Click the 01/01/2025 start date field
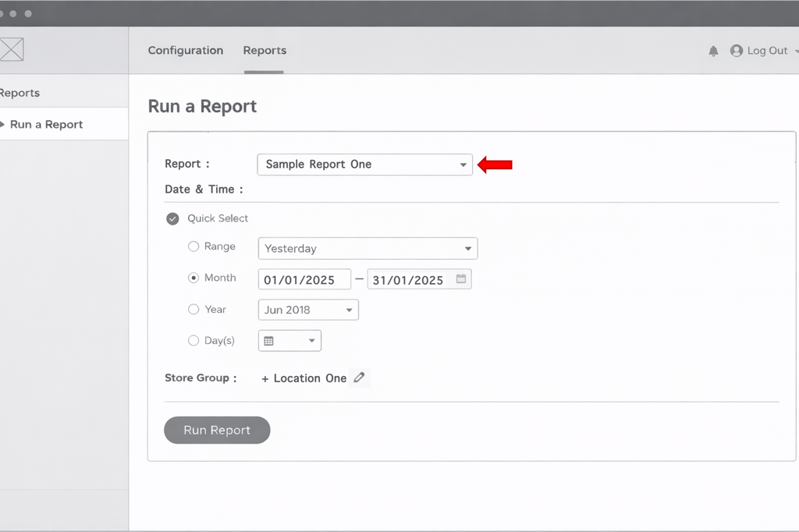Image resolution: width=799 pixels, height=532 pixels. point(304,278)
